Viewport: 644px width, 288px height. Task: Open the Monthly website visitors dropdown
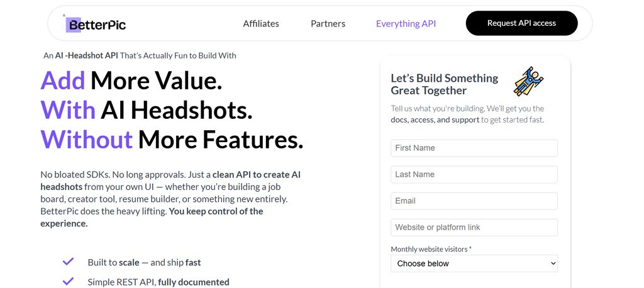pos(474,263)
